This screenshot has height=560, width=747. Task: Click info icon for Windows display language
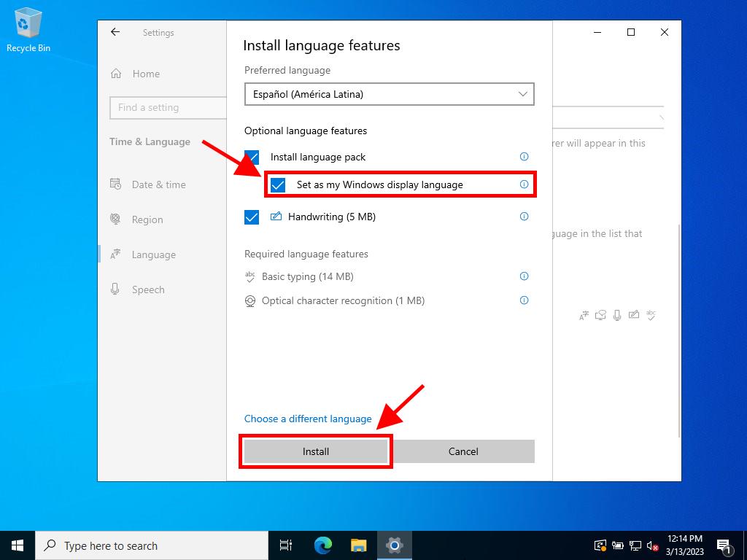[x=524, y=184]
